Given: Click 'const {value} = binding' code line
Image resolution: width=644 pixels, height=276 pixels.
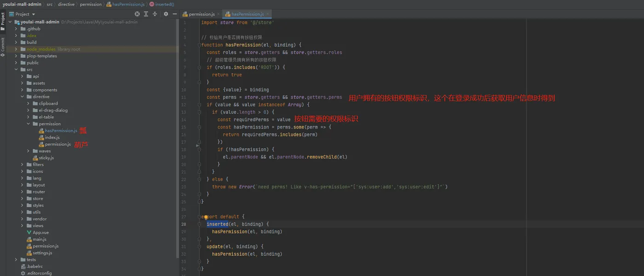Looking at the screenshot, I should coord(238,89).
